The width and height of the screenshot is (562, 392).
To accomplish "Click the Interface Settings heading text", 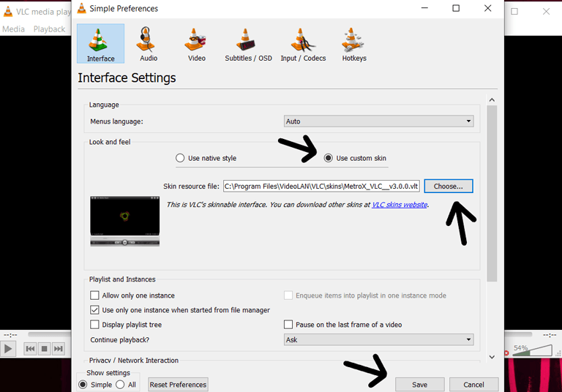I will coord(127,78).
